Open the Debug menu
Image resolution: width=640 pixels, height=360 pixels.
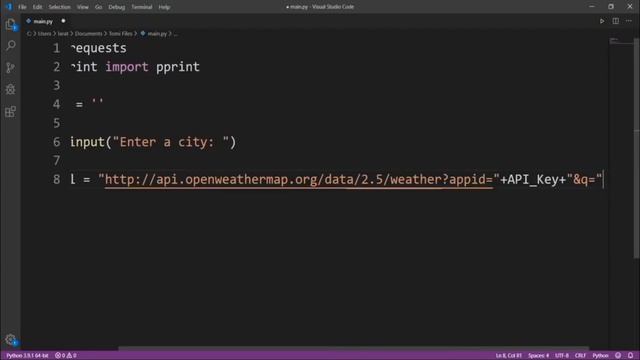117,7
